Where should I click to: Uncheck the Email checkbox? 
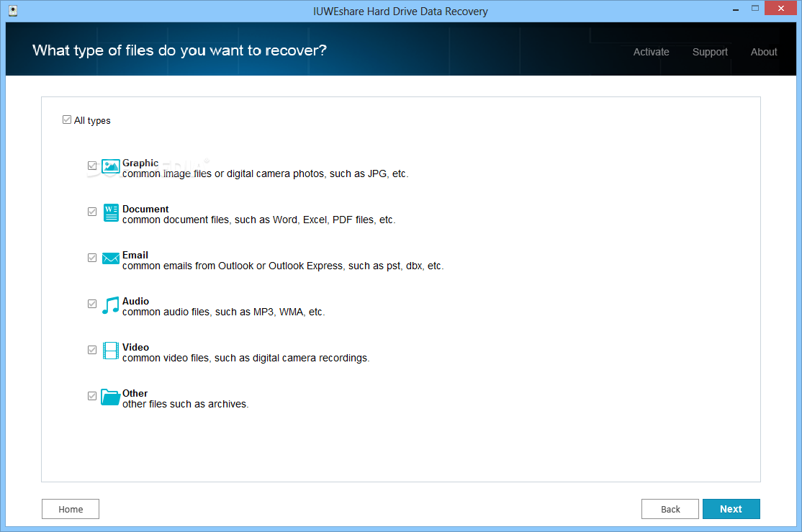click(92, 258)
